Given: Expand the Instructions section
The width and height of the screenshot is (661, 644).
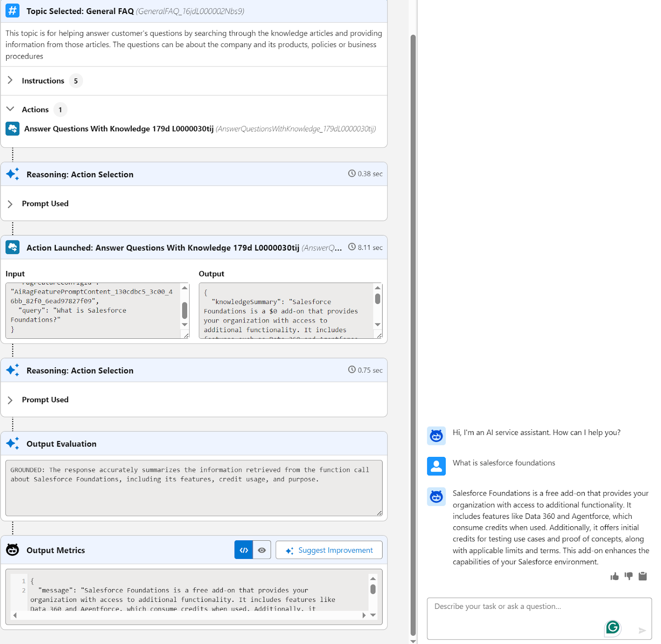Looking at the screenshot, I should (10, 81).
